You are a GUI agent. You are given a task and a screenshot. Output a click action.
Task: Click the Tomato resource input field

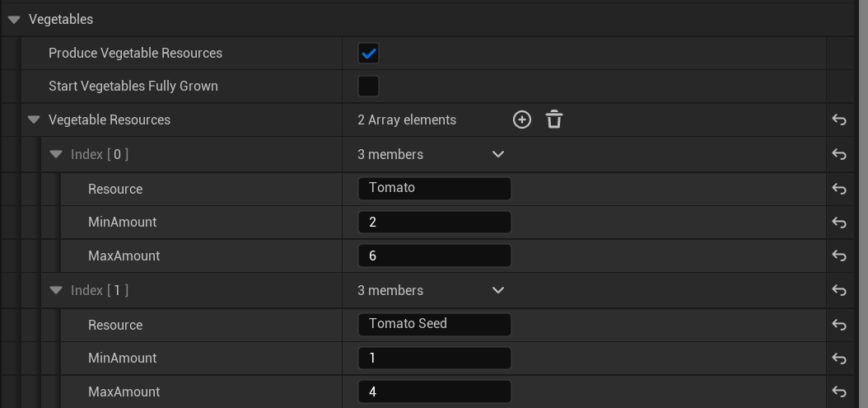coord(434,188)
